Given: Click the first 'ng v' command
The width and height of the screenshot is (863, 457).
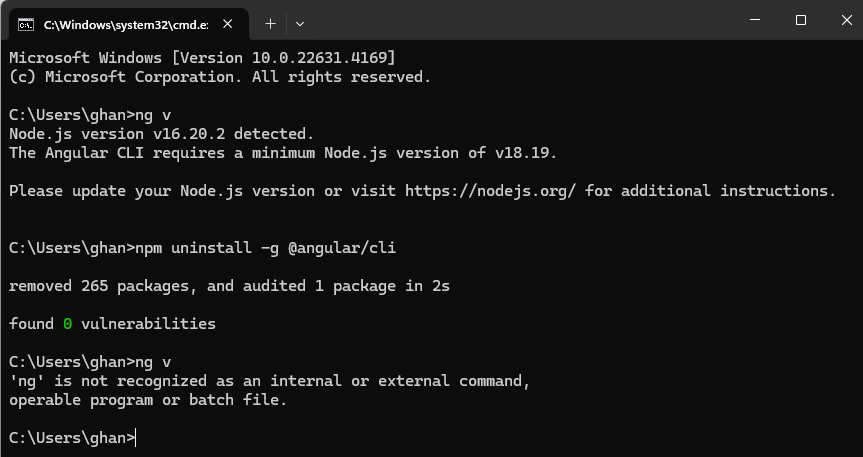Looking at the screenshot, I should click(153, 116).
